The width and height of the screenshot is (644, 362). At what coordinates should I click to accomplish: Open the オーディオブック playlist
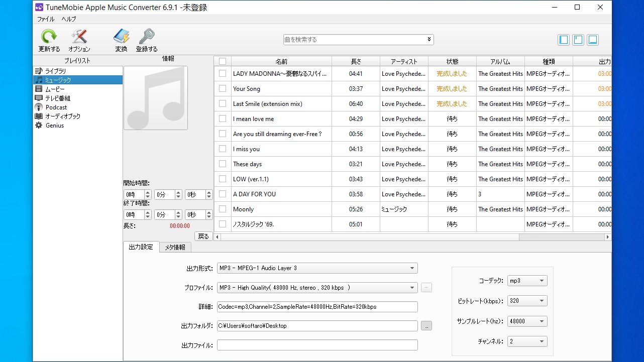coord(78,116)
